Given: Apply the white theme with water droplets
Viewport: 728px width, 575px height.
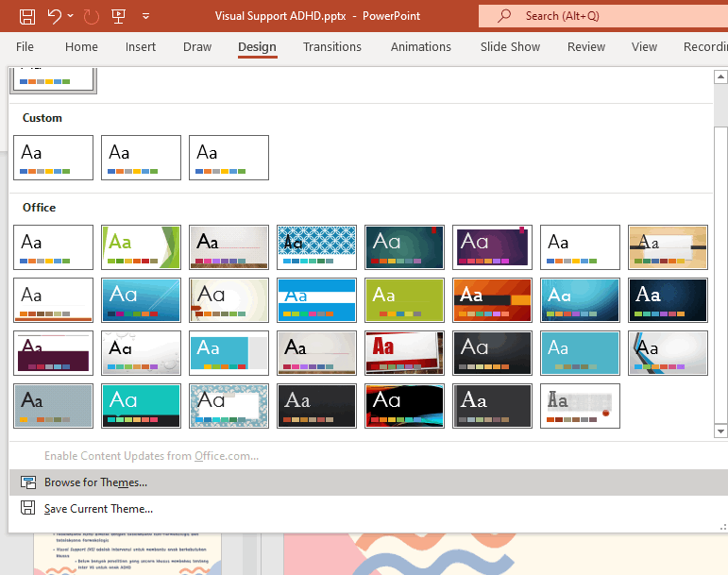Looking at the screenshot, I should click(x=141, y=353).
